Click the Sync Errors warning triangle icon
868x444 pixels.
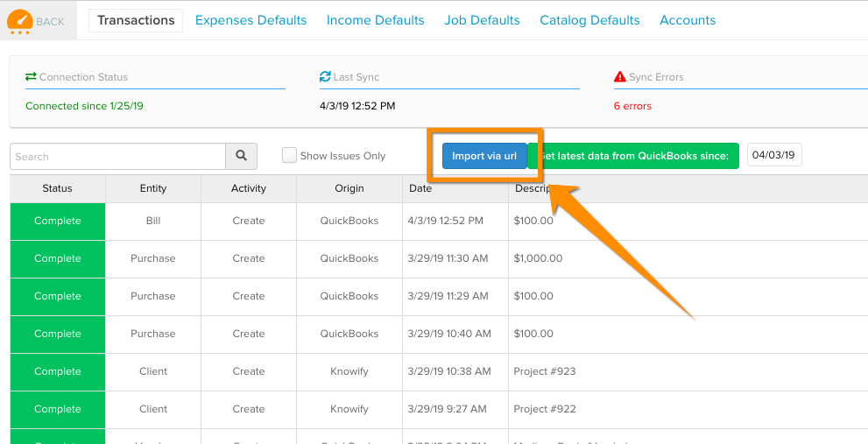pyautogui.click(x=620, y=77)
